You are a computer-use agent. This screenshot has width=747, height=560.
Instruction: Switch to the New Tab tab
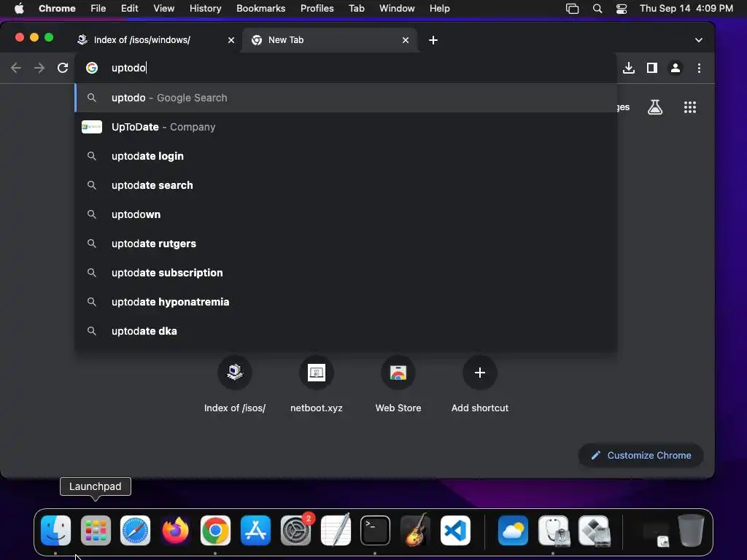[330, 40]
